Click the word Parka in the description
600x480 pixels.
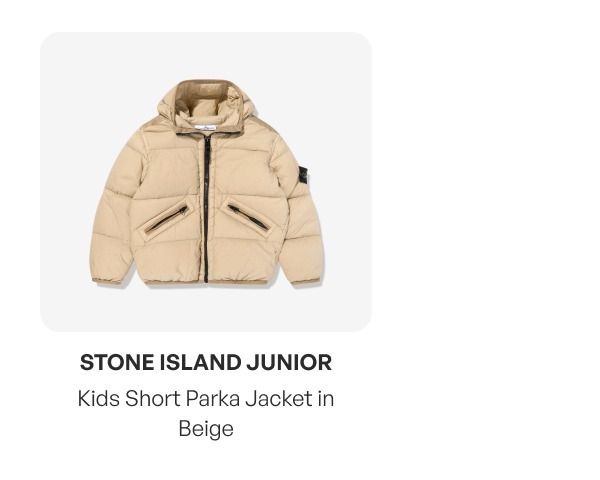213,398
